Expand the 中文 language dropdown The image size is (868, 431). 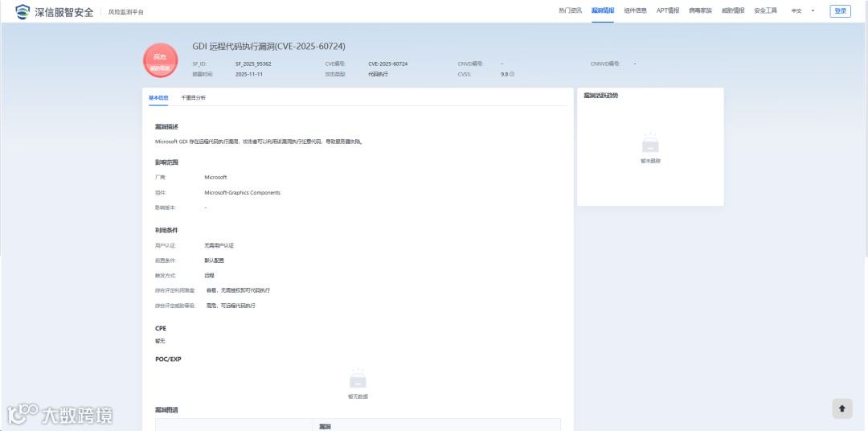click(x=802, y=10)
